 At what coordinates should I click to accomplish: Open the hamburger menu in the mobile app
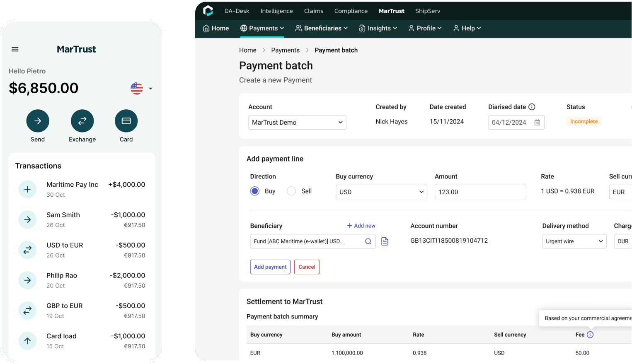click(x=15, y=49)
